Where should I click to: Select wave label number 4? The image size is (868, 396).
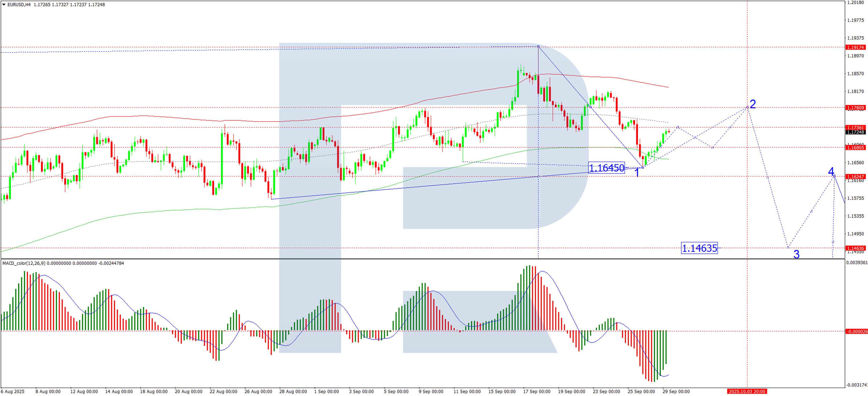tap(831, 171)
